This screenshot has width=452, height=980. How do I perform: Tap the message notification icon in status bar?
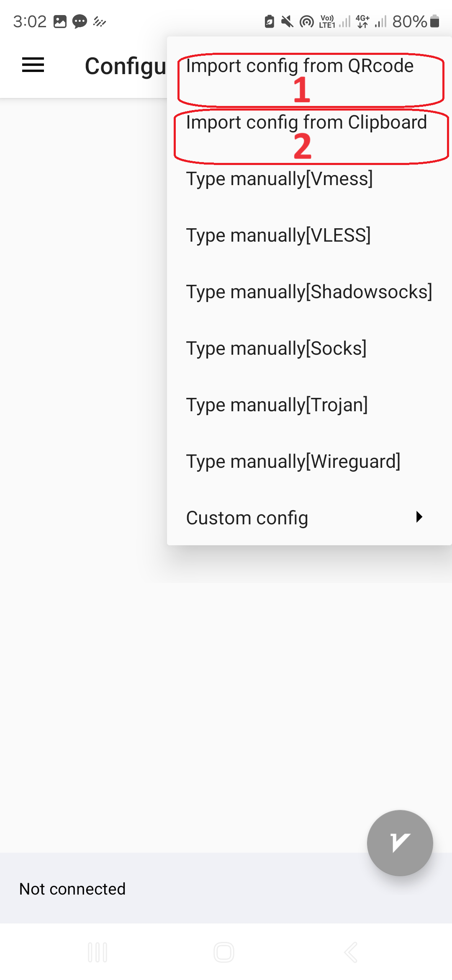[x=80, y=21]
